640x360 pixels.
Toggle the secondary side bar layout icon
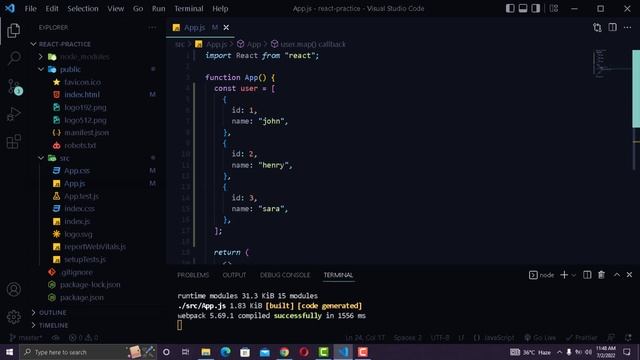pyautogui.click(x=536, y=8)
